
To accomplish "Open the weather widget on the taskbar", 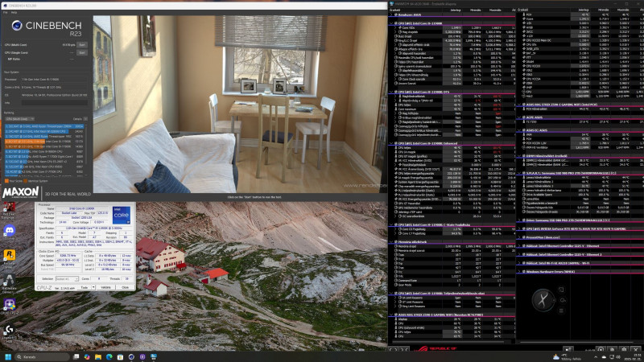I will pyautogui.click(x=568, y=357).
